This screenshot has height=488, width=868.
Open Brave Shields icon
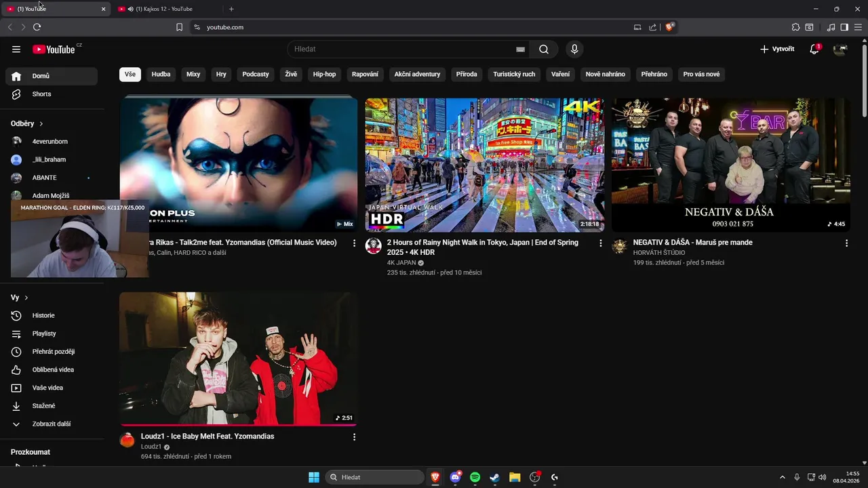[669, 27]
